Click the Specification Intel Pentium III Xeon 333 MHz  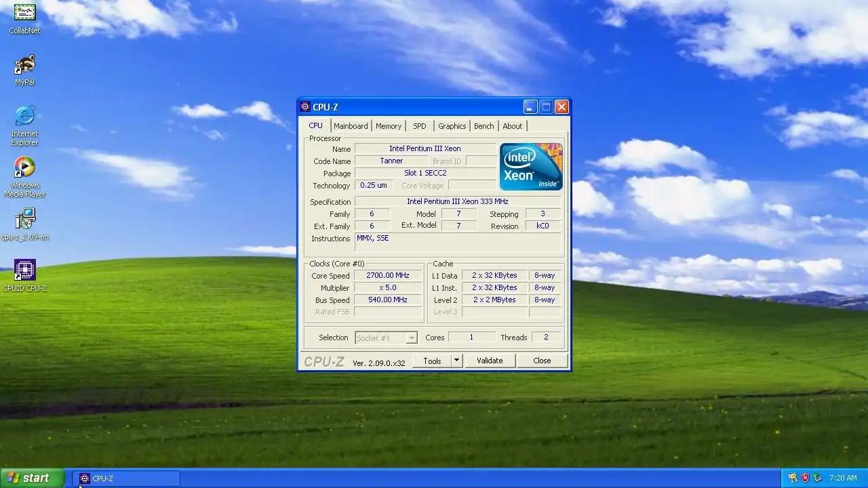pyautogui.click(x=458, y=201)
